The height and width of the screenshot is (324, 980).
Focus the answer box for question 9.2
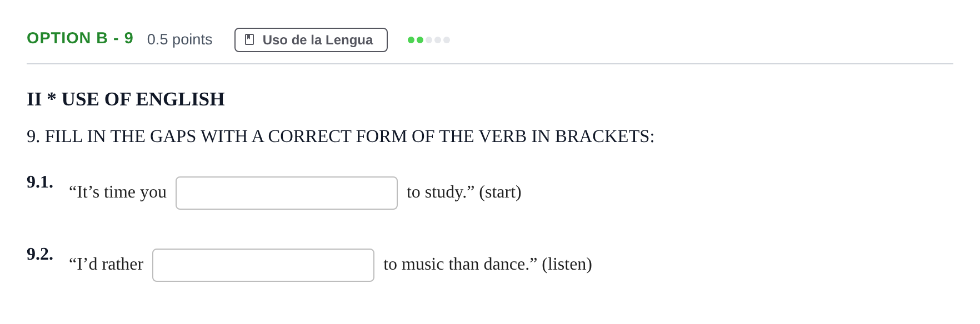(263, 265)
